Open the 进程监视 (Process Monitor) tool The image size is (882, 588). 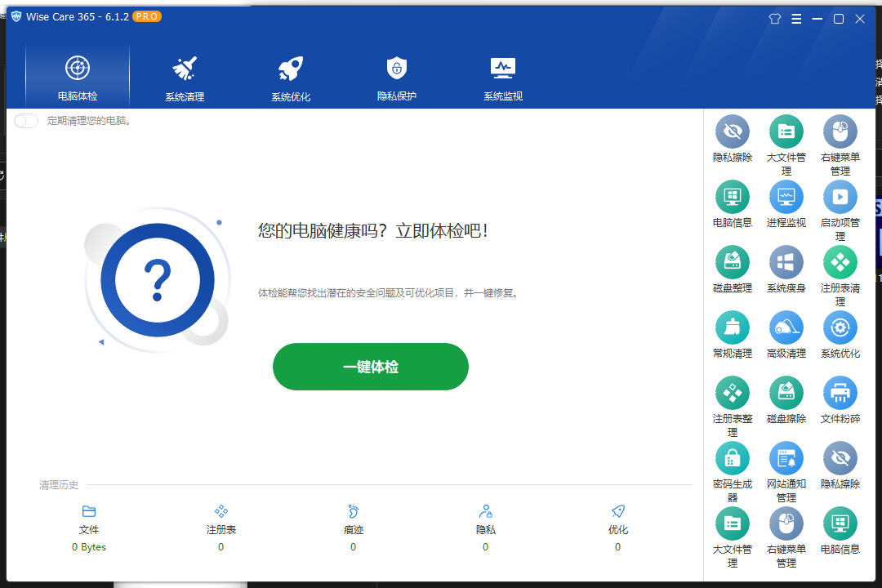tap(786, 197)
